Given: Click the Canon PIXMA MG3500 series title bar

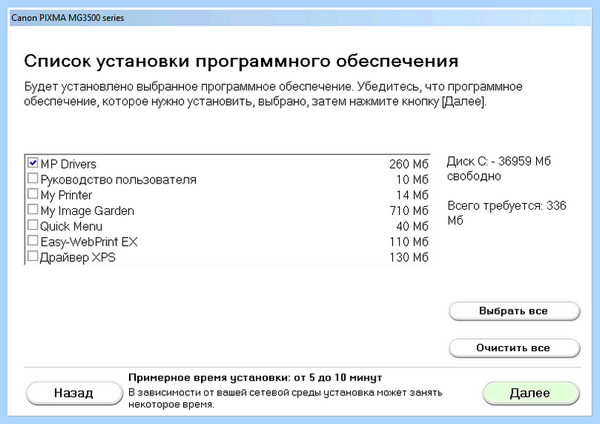Looking at the screenshot, I should (x=300, y=18).
